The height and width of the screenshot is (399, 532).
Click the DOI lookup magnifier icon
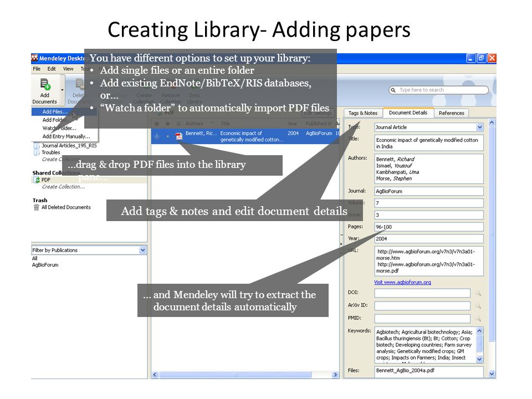coord(478,293)
